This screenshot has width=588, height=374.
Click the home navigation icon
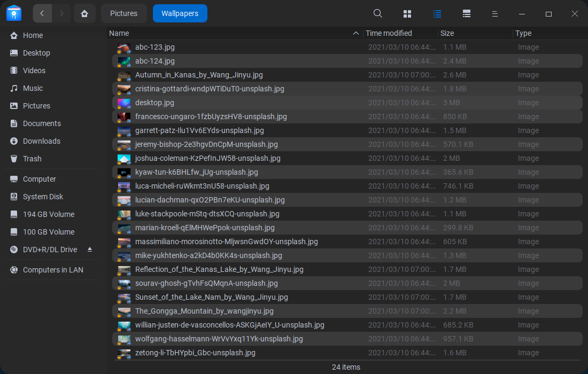click(84, 13)
